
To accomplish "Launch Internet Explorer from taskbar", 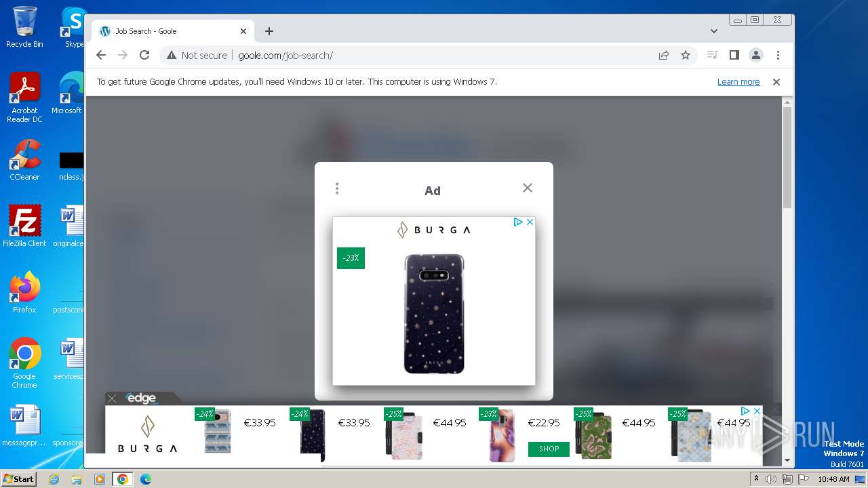I will point(54,479).
